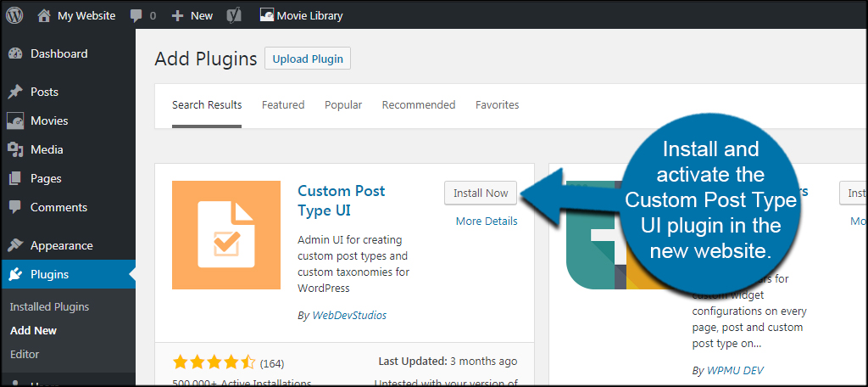Click the Plugins plug icon

[x=15, y=274]
